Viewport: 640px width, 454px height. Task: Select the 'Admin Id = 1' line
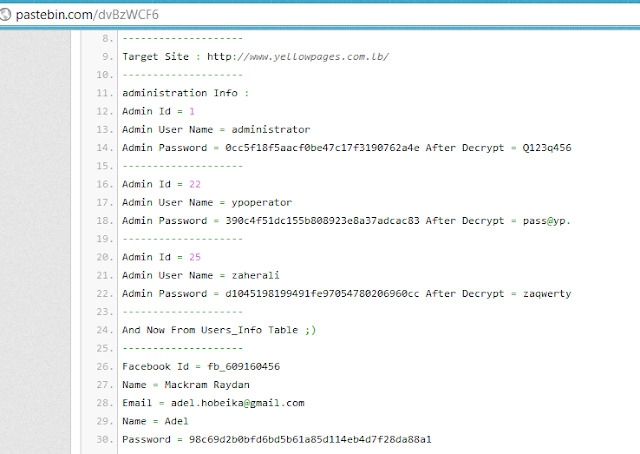coord(158,111)
